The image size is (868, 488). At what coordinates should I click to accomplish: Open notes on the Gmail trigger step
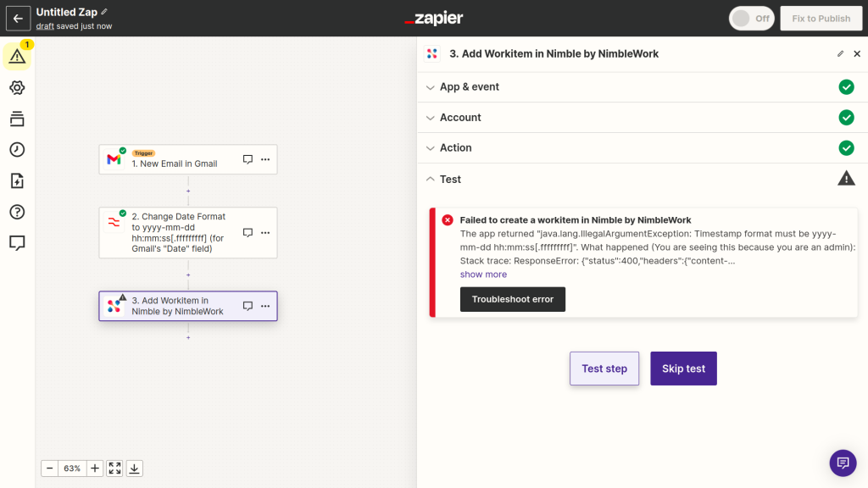[247, 158]
